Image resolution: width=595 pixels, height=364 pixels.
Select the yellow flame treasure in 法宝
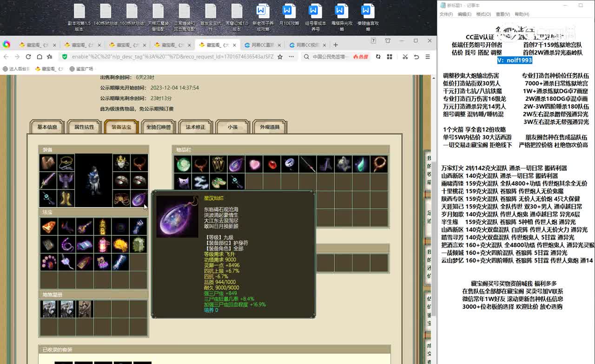click(x=120, y=244)
